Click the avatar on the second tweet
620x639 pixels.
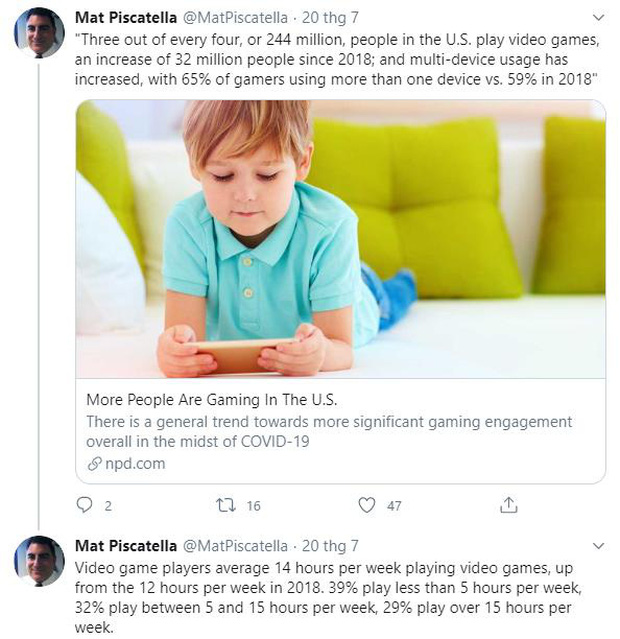39,561
